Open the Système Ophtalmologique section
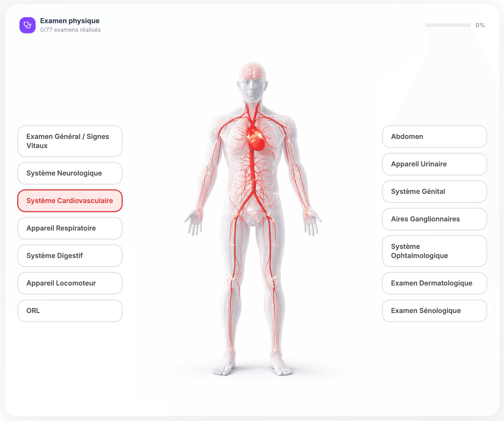 (x=434, y=251)
